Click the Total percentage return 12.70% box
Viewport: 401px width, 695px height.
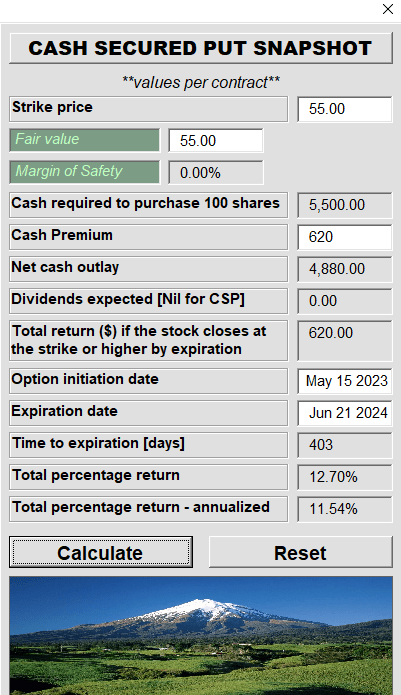click(345, 476)
